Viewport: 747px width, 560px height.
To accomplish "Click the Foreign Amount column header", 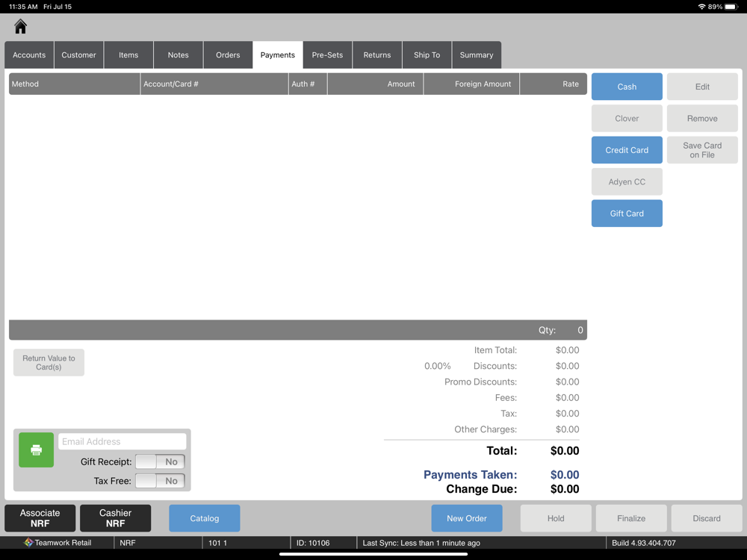I will click(x=471, y=84).
